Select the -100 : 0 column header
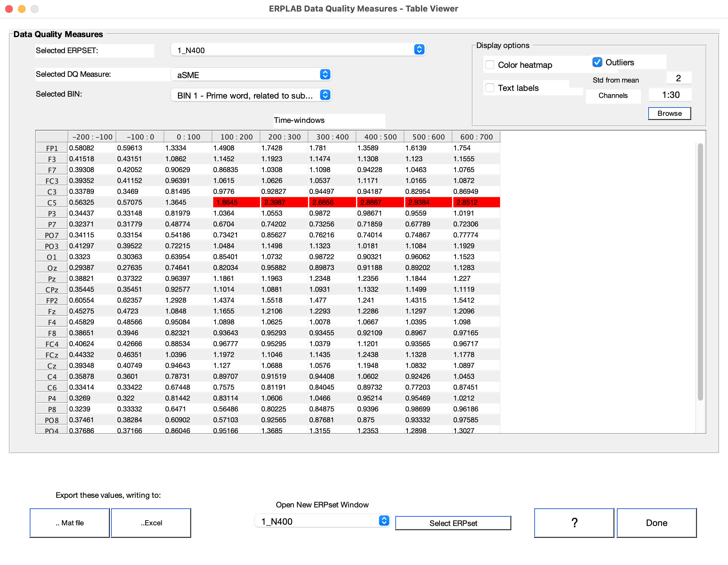 point(140,137)
